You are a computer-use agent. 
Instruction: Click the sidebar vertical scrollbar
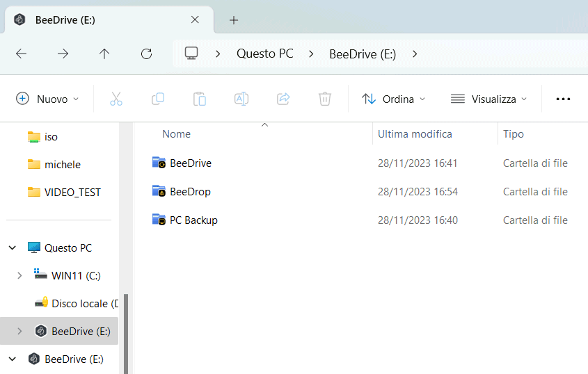pos(126,334)
